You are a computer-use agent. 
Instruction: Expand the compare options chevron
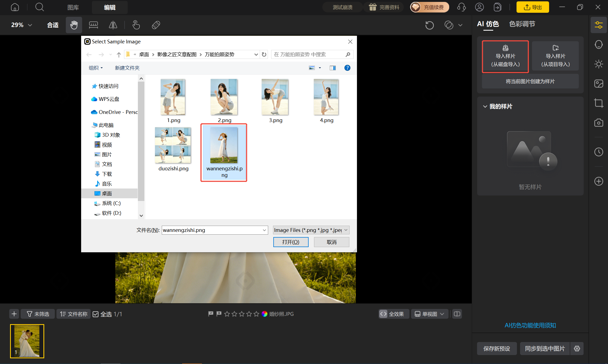tap(460, 25)
